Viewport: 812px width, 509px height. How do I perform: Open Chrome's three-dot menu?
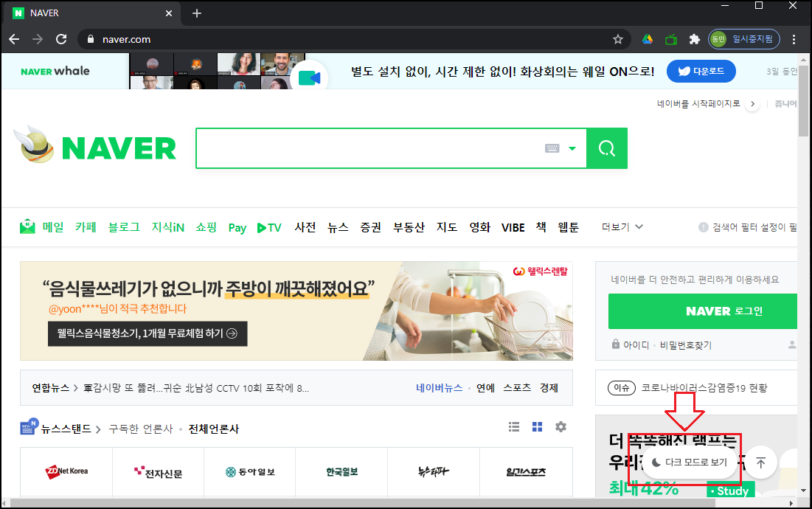pyautogui.click(x=794, y=39)
